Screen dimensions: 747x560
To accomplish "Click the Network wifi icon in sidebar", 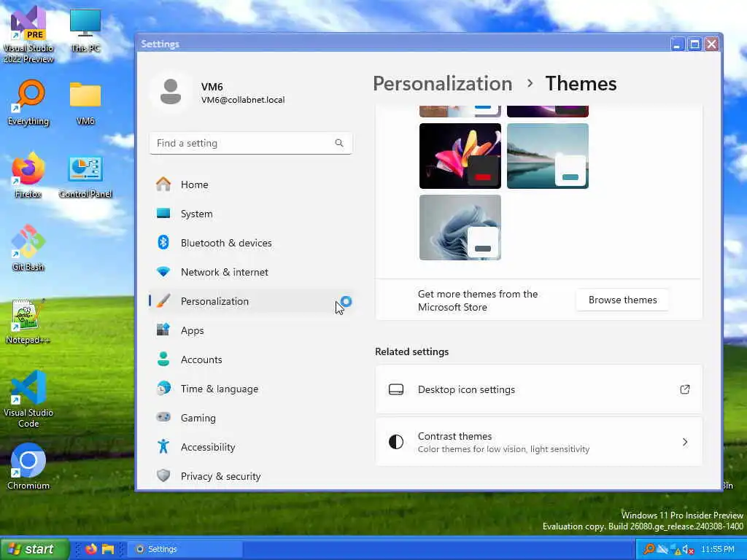I will click(x=163, y=272).
